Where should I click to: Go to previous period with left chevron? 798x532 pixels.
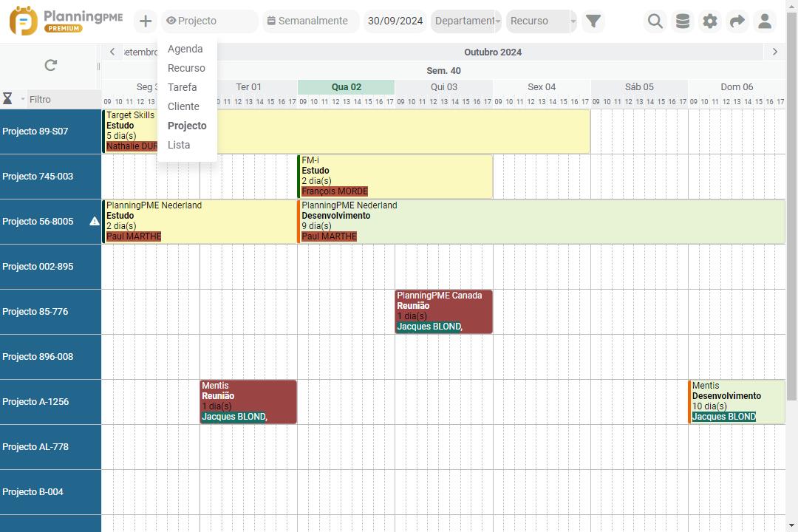point(112,52)
